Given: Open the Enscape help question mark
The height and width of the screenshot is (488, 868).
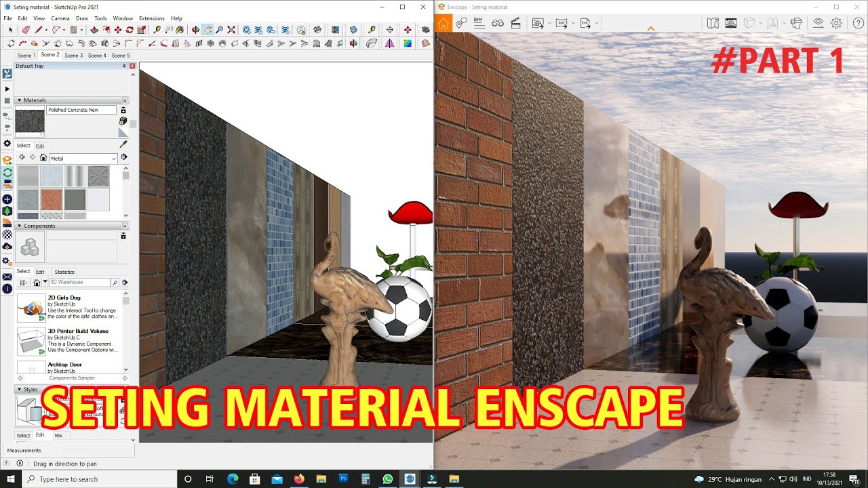Looking at the screenshot, I should 858,23.
